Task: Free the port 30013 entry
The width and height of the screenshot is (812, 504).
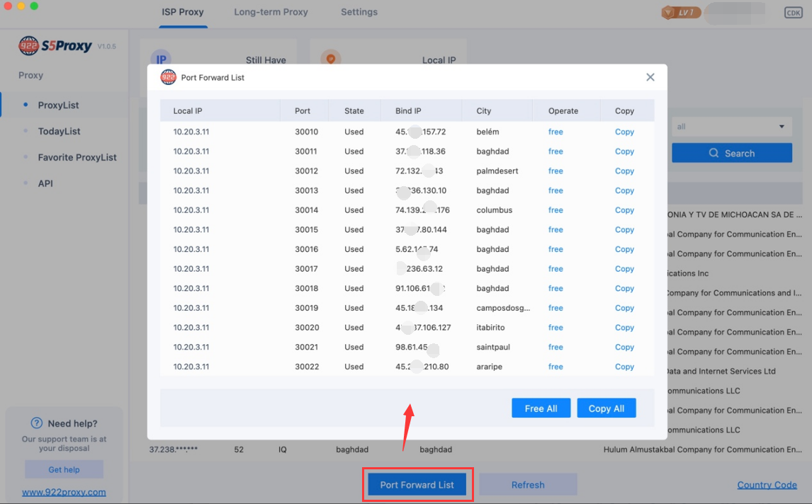Action: click(x=556, y=190)
